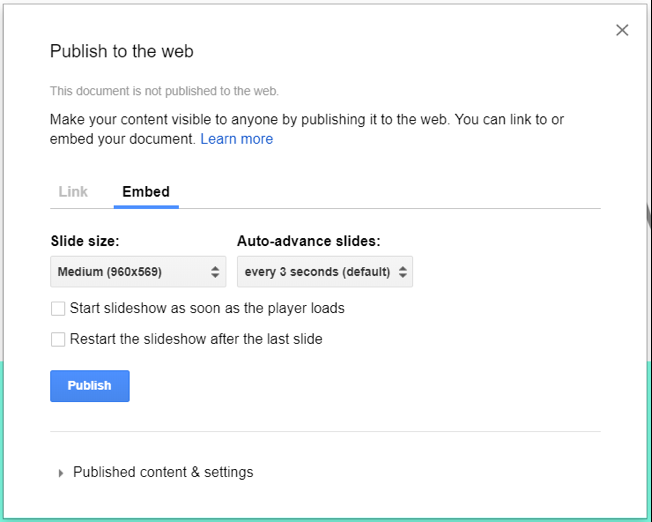652x522 pixels.
Task: Enable Start slideshow as soon as player loads
Action: click(x=58, y=309)
